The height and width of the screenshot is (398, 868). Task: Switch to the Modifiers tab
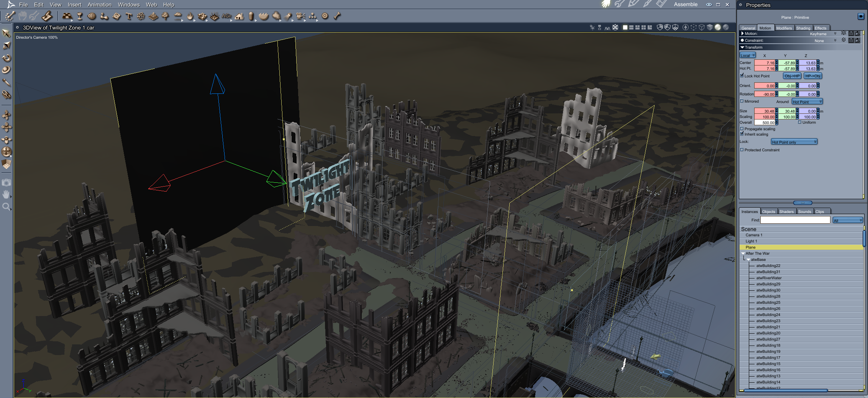(784, 28)
